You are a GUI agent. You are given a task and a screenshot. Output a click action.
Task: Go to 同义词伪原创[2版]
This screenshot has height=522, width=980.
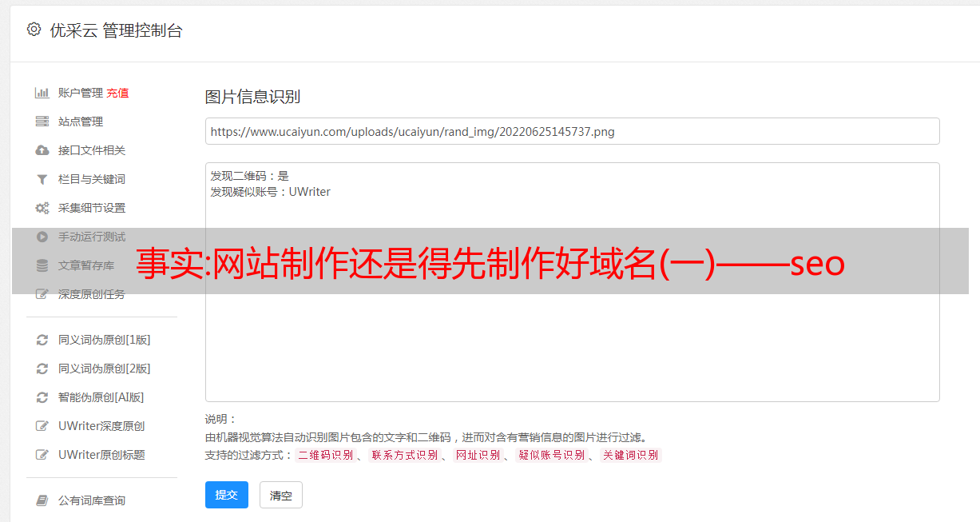tap(105, 369)
